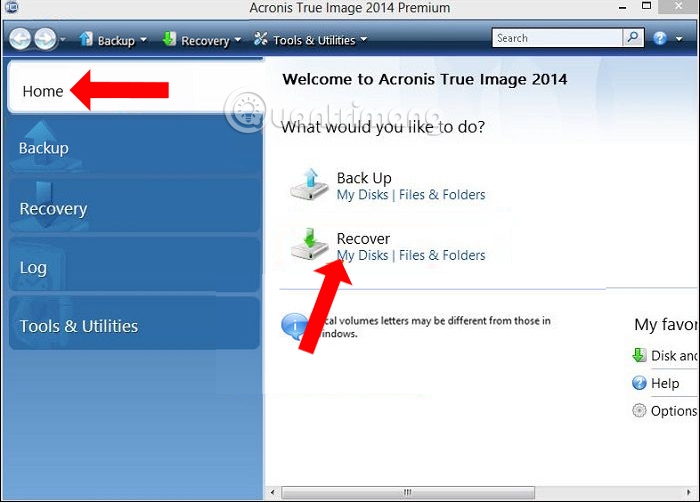
Task: Click the green Disk and favorites icon
Action: pos(639,355)
